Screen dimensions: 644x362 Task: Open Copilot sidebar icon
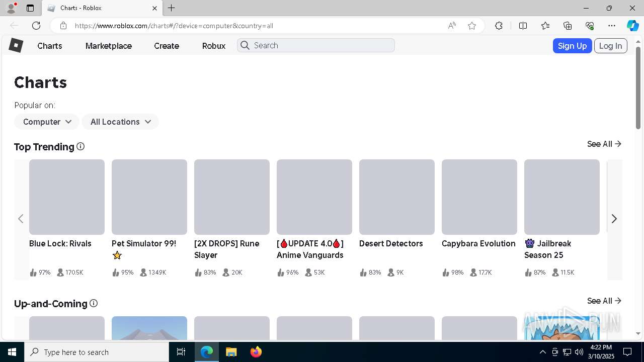[x=632, y=26]
